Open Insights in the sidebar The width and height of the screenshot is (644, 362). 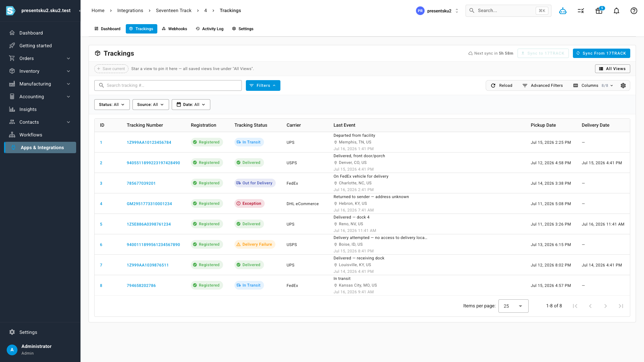click(x=40, y=109)
